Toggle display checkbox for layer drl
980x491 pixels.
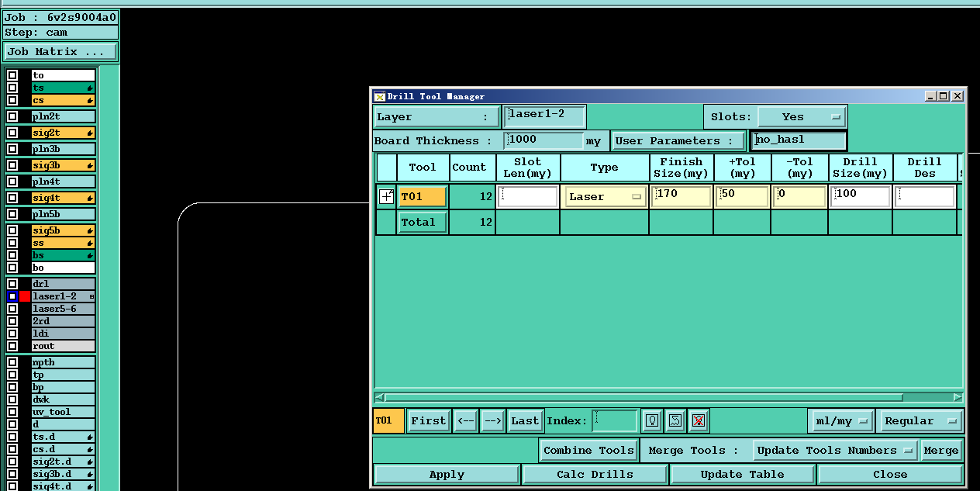pyautogui.click(x=12, y=284)
